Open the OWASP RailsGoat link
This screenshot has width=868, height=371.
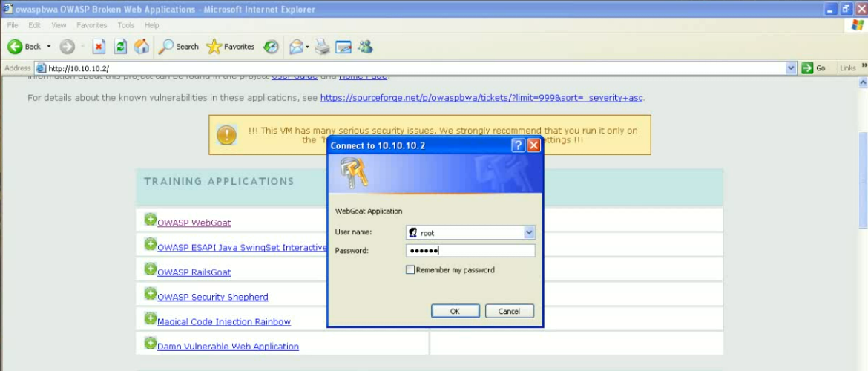[194, 272]
